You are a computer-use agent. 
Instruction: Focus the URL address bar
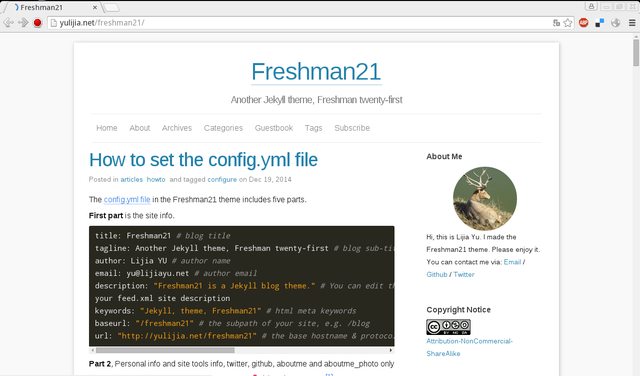(302, 23)
